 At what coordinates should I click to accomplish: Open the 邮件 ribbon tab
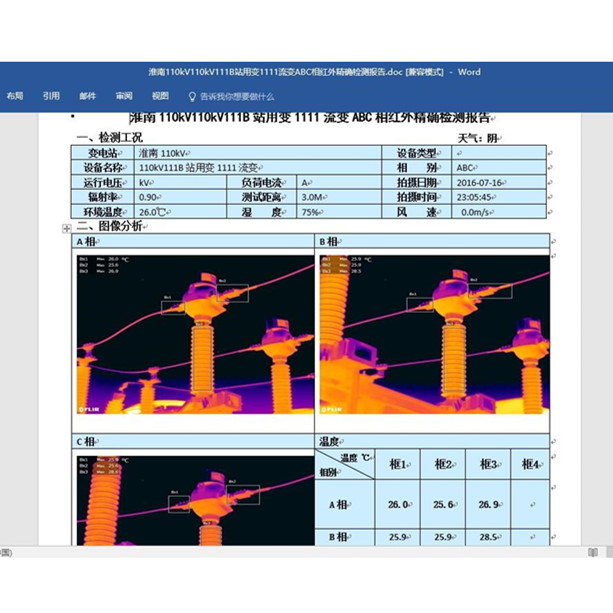click(x=88, y=96)
